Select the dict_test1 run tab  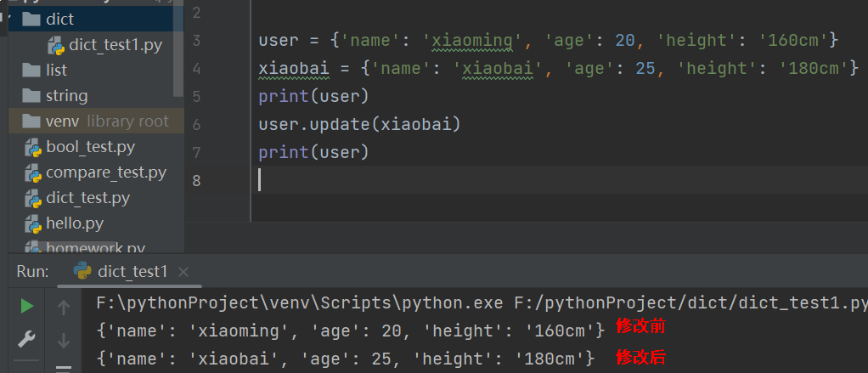pos(132,272)
